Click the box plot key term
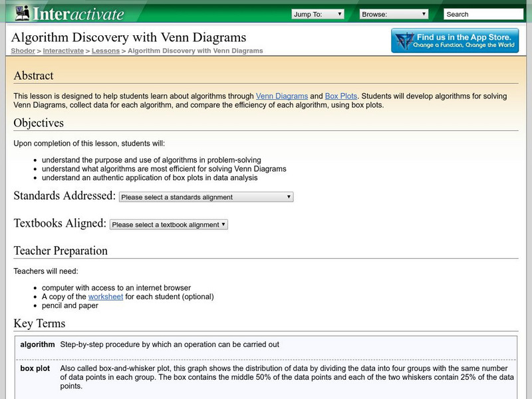532x399 pixels. click(35, 368)
